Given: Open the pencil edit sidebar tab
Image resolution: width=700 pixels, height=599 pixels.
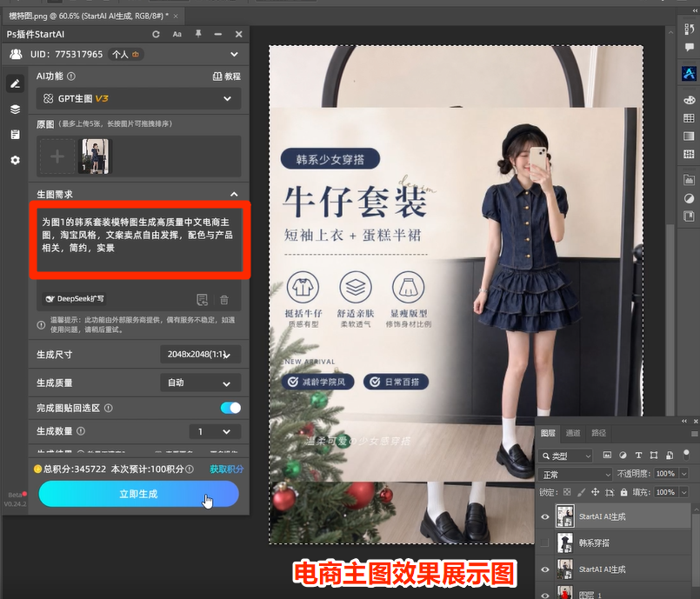Looking at the screenshot, I should pyautogui.click(x=15, y=83).
